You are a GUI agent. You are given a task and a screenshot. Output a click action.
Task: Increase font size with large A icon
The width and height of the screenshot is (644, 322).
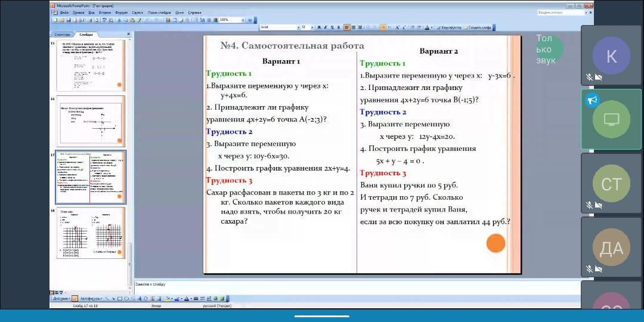coord(397,27)
